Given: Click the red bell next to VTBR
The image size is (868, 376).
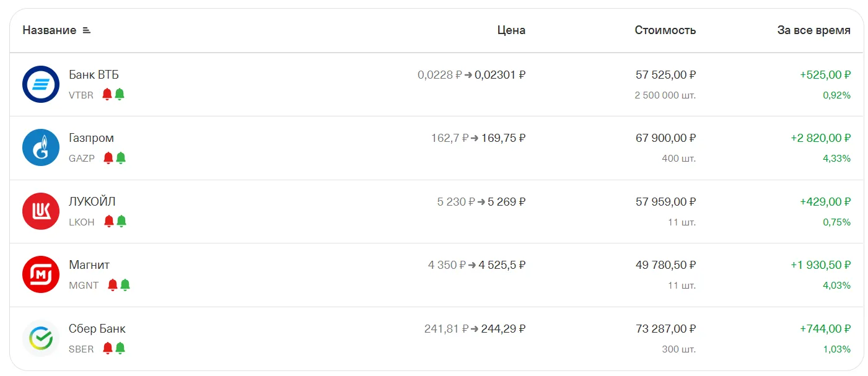Looking at the screenshot, I should click(107, 94).
